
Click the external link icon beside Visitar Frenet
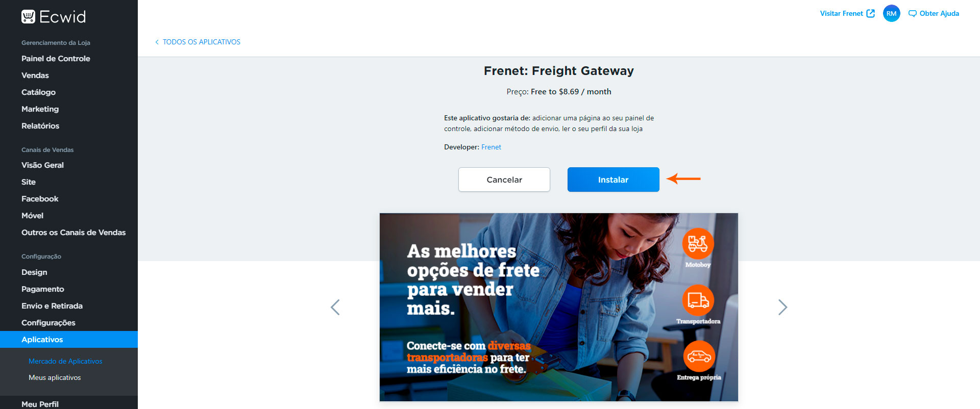(871, 13)
